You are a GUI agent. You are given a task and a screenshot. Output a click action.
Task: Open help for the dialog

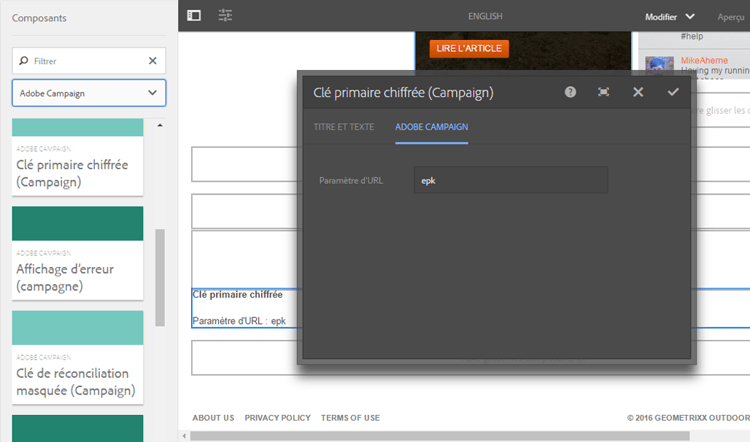(x=570, y=92)
